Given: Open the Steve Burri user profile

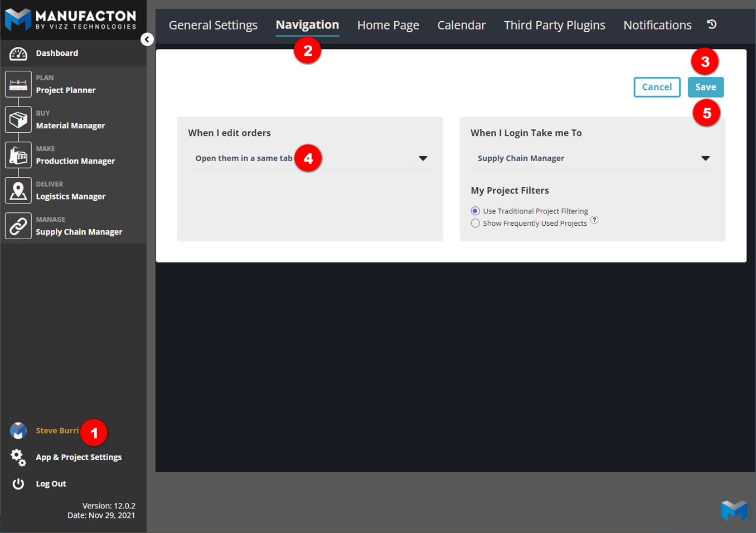Looking at the screenshot, I should [57, 430].
